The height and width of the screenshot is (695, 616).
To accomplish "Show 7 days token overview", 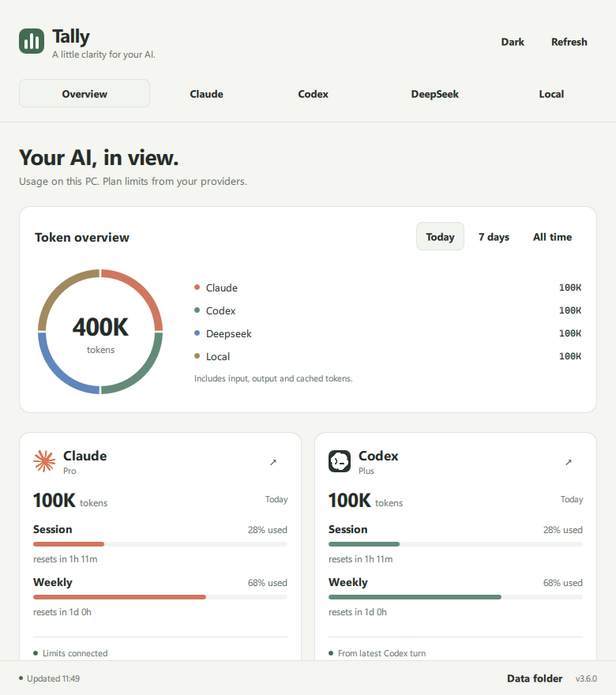I will [494, 237].
